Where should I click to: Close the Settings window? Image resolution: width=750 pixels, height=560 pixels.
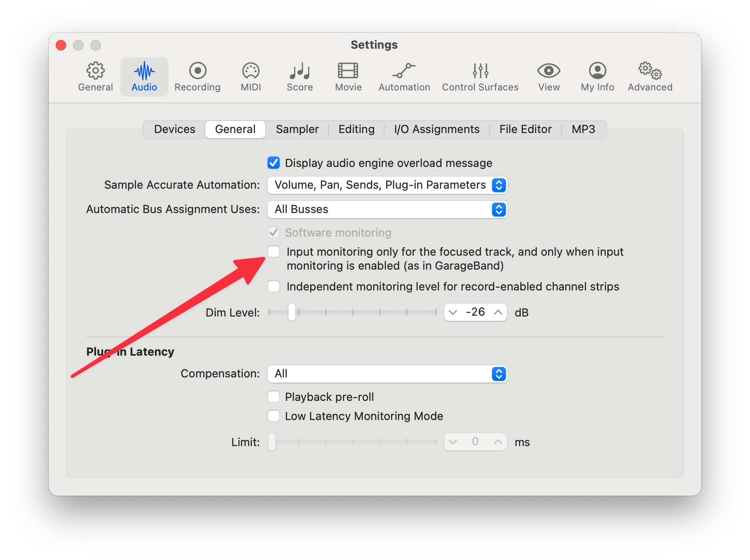click(x=61, y=45)
